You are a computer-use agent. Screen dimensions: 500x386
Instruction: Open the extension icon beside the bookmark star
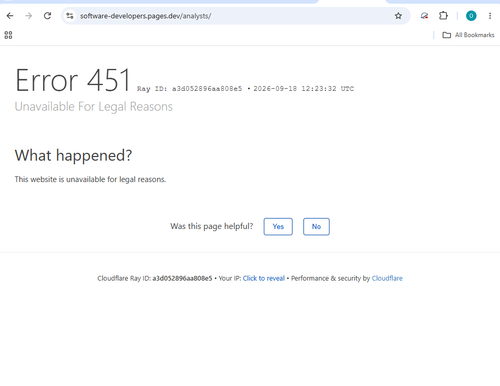424,16
